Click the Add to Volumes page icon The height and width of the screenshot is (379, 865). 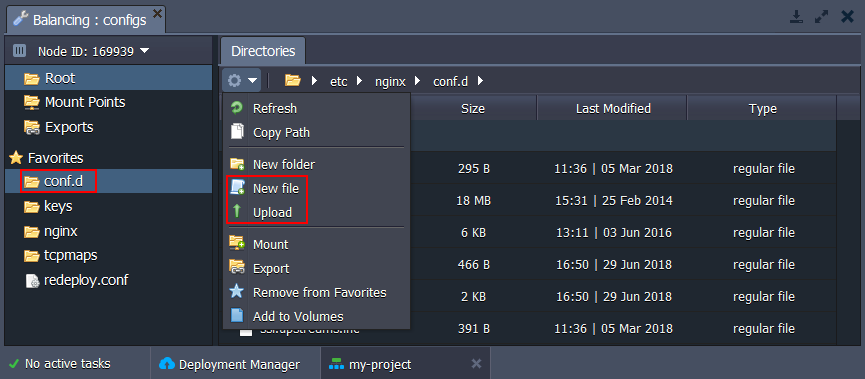(237, 316)
